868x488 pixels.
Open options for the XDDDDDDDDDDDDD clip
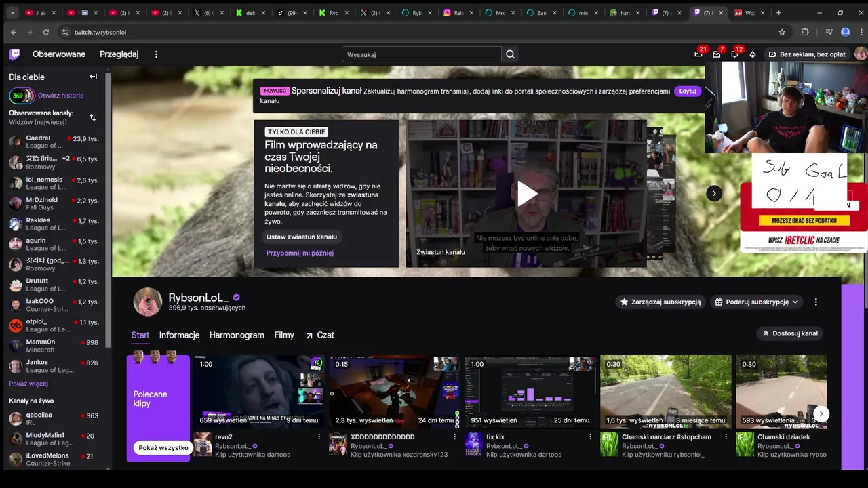tap(454, 437)
